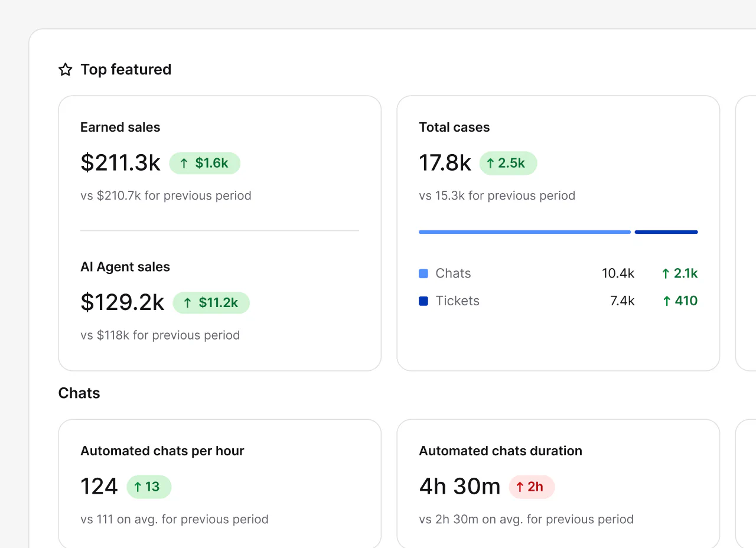This screenshot has height=548, width=756.
Task: Click the 7.4k tickets count
Action: 623,301
